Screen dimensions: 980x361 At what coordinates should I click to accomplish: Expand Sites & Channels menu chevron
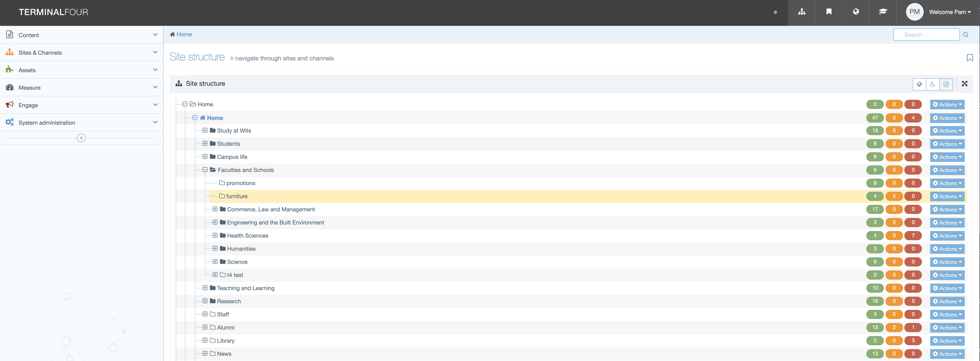pos(155,52)
